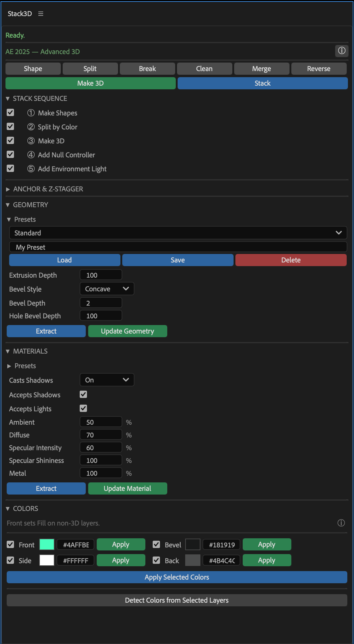Click the Hole Bevel Depth field
This screenshot has height=644, width=354.
pos(101,316)
